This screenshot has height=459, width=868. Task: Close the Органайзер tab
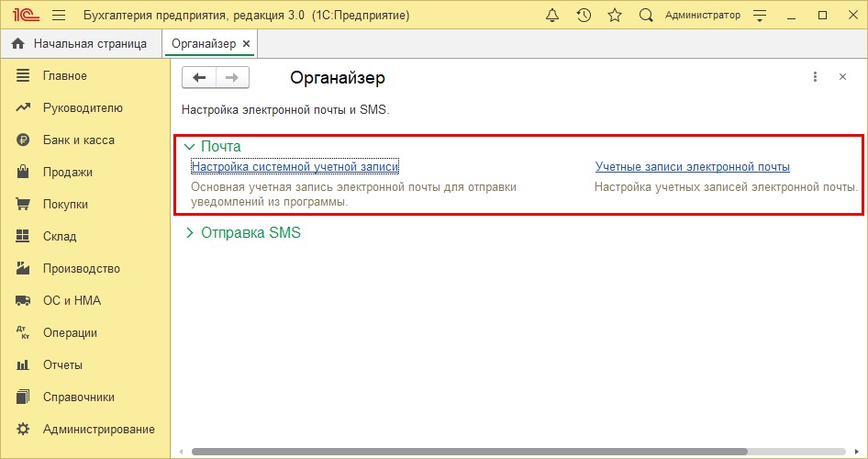246,44
